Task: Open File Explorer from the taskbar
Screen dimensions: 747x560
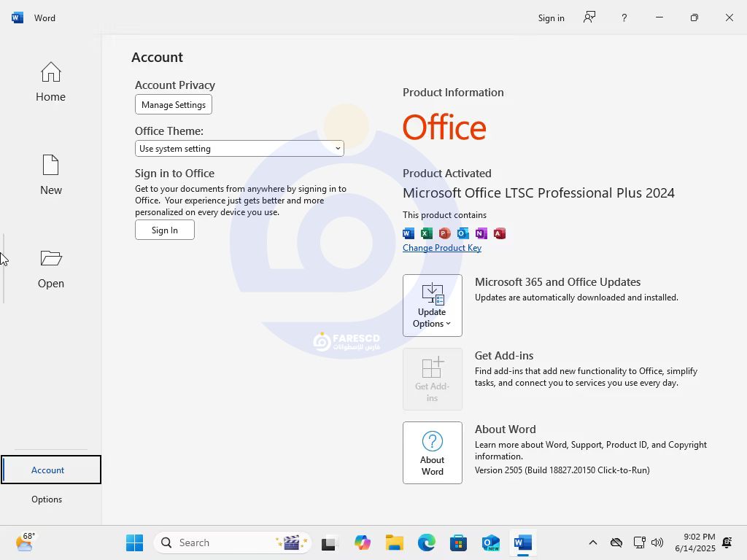Action: click(395, 542)
